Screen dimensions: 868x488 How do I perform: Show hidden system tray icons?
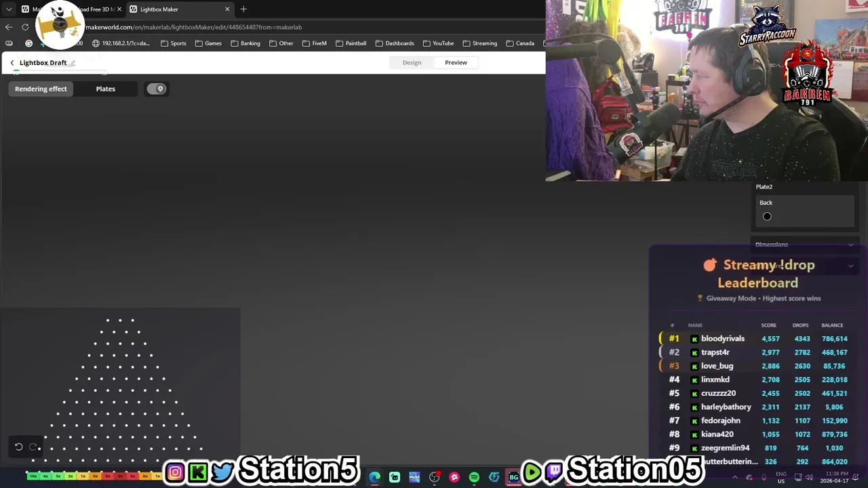tap(734, 477)
